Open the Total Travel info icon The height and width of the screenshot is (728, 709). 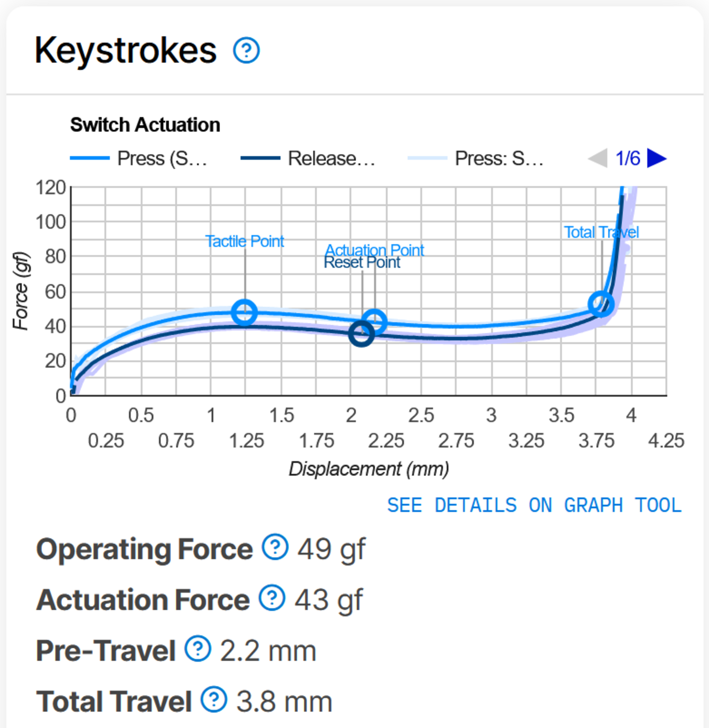(214, 699)
